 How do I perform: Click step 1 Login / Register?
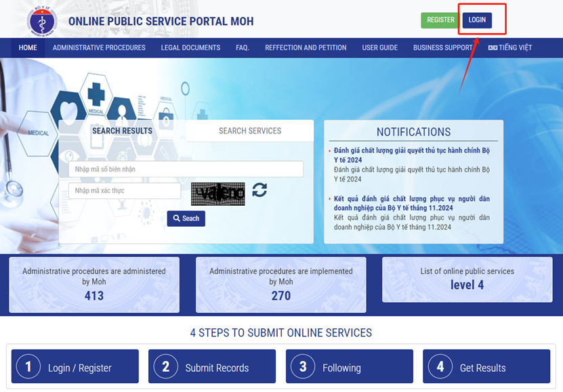point(75,366)
